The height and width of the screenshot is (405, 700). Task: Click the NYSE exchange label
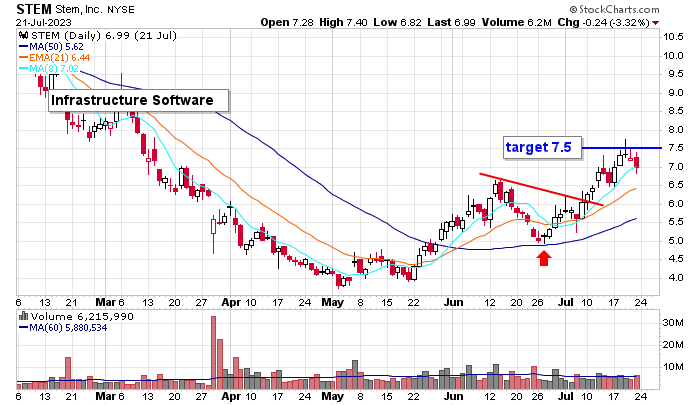(121, 10)
